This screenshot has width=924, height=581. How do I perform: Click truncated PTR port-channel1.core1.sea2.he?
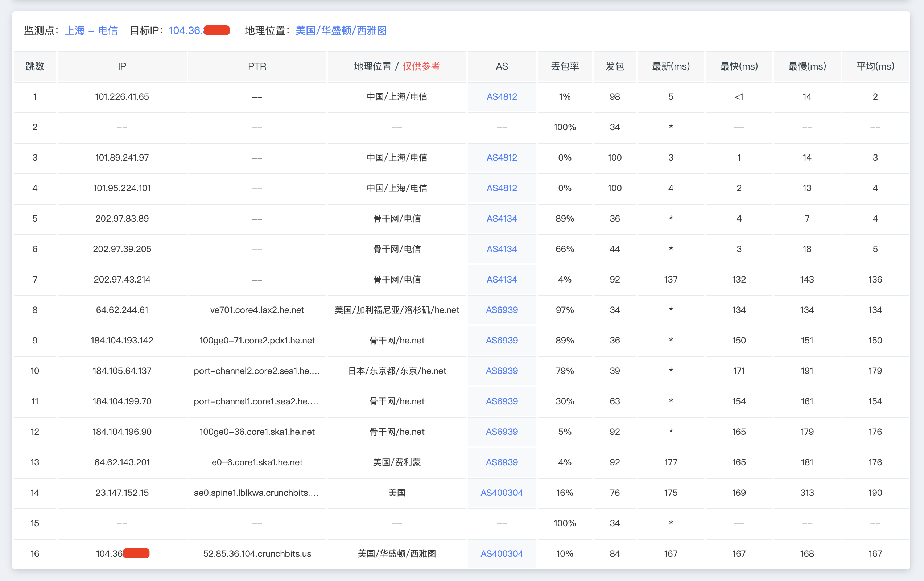(256, 401)
